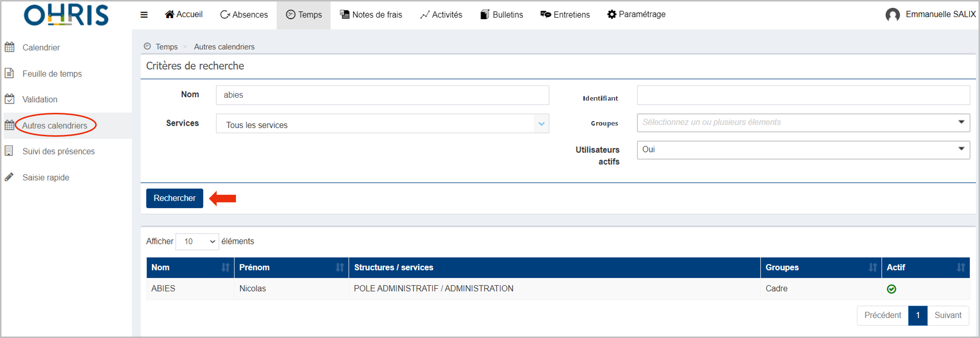Click the green active check for ABIES
The image size is (980, 338).
coord(892,289)
